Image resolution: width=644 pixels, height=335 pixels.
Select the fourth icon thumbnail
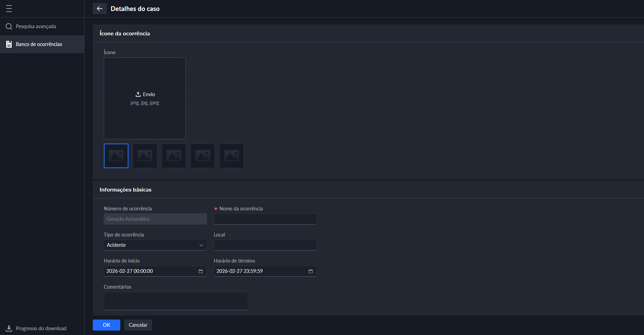tap(203, 156)
